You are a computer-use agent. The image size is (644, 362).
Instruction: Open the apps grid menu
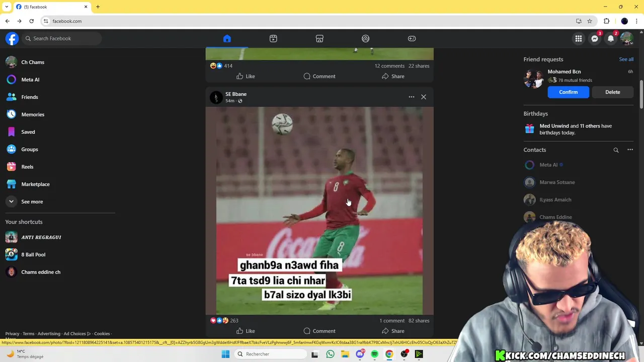coord(579,39)
